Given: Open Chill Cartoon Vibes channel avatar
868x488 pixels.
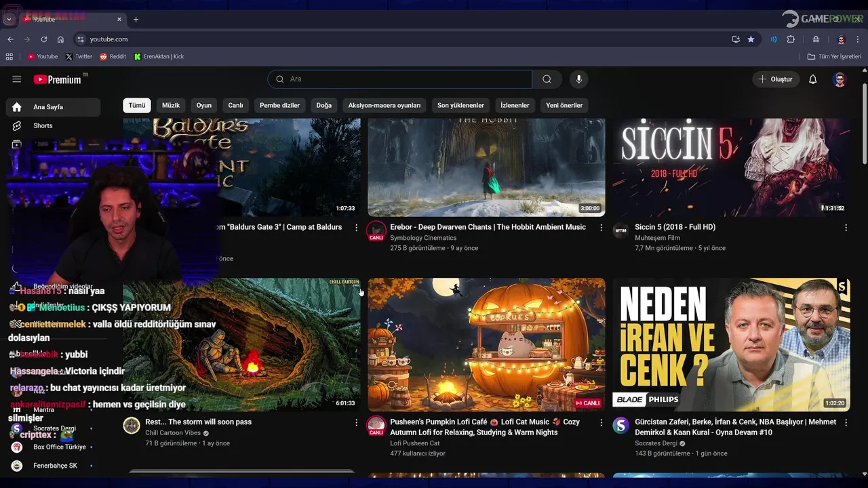Looking at the screenshot, I should [132, 426].
